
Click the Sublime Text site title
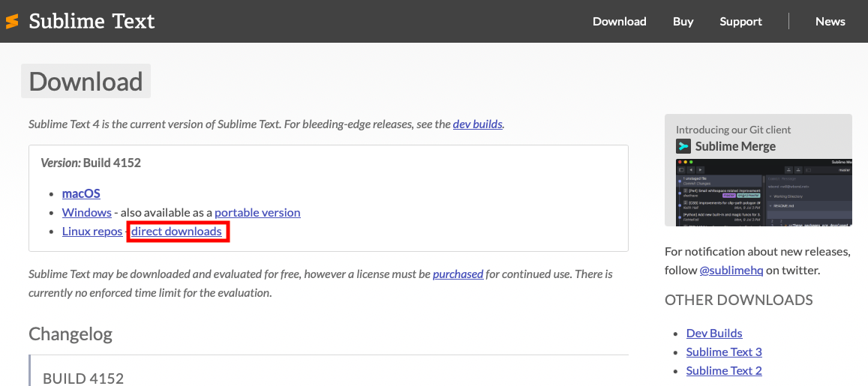click(92, 22)
